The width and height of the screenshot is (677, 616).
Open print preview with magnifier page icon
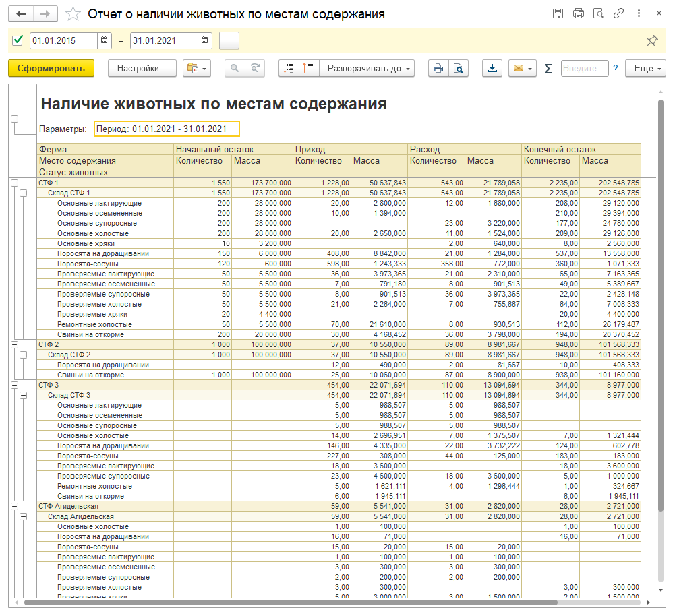459,68
